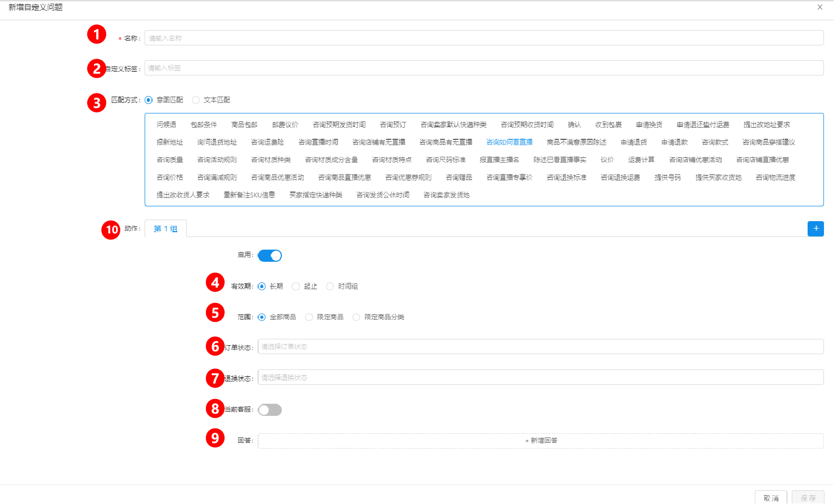Click the 保存 button
The height and width of the screenshot is (504, 834).
(808, 498)
